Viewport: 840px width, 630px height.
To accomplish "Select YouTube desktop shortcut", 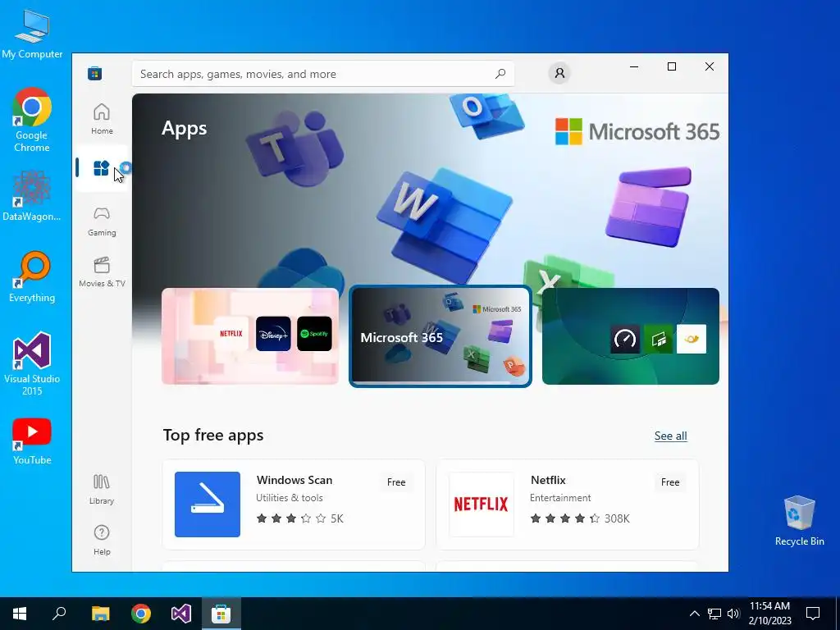I will click(32, 441).
